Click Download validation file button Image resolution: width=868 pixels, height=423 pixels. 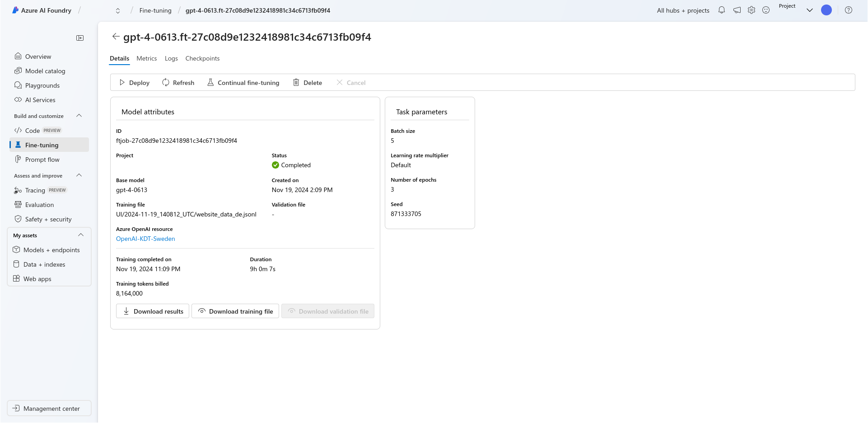tap(328, 311)
